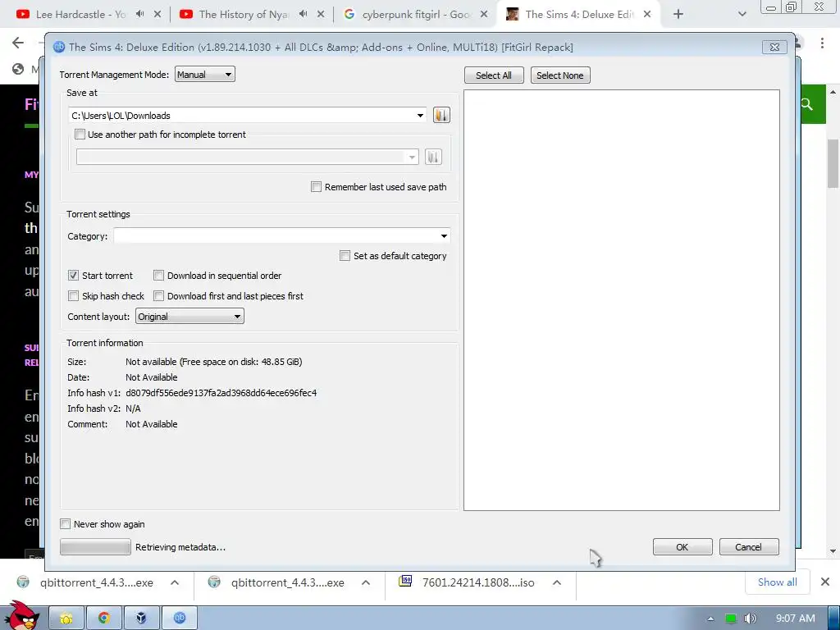Close The Sims 4 browser tab
The width and height of the screenshot is (840, 630).
point(647,15)
